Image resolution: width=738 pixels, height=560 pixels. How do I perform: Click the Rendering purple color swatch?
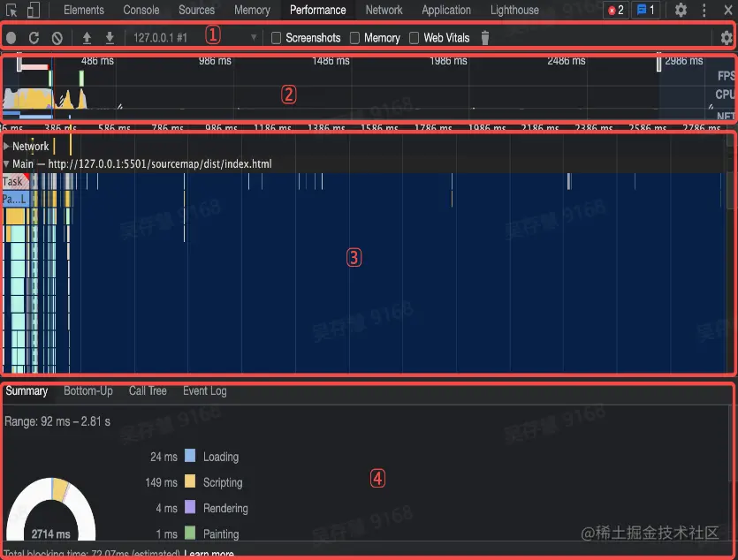click(190, 507)
